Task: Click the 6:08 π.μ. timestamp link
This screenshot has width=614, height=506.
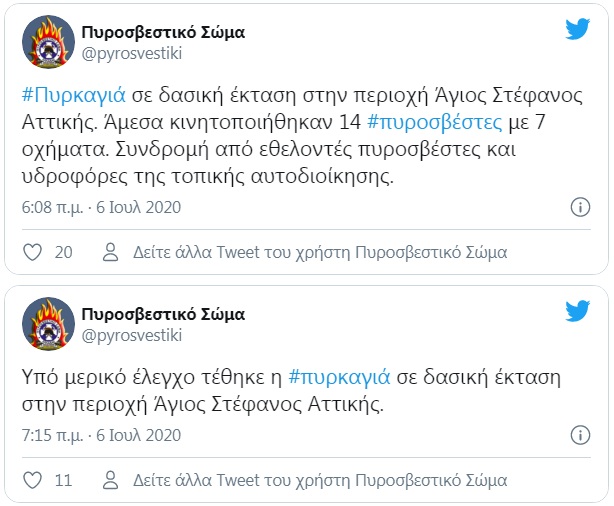Action: point(101,207)
